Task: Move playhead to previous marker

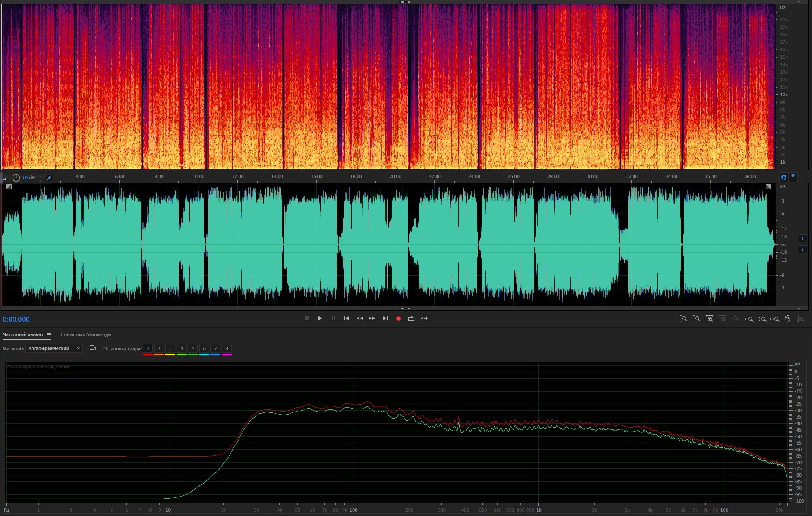Action: [x=346, y=318]
